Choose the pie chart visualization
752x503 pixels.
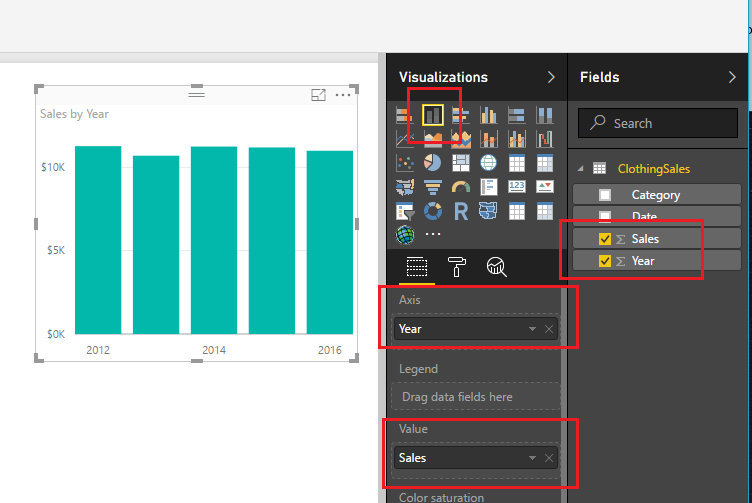pyautogui.click(x=433, y=162)
